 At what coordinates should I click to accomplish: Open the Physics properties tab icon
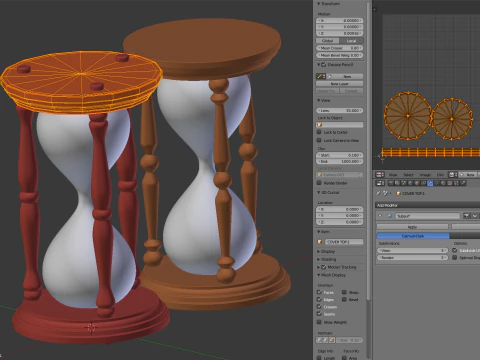click(463, 183)
